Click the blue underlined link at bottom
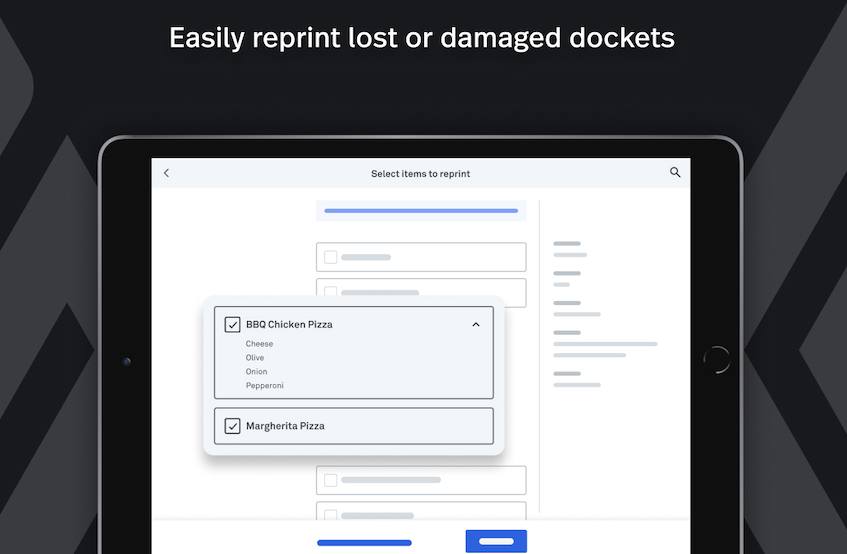Image resolution: width=847 pixels, height=554 pixels. coord(365,543)
